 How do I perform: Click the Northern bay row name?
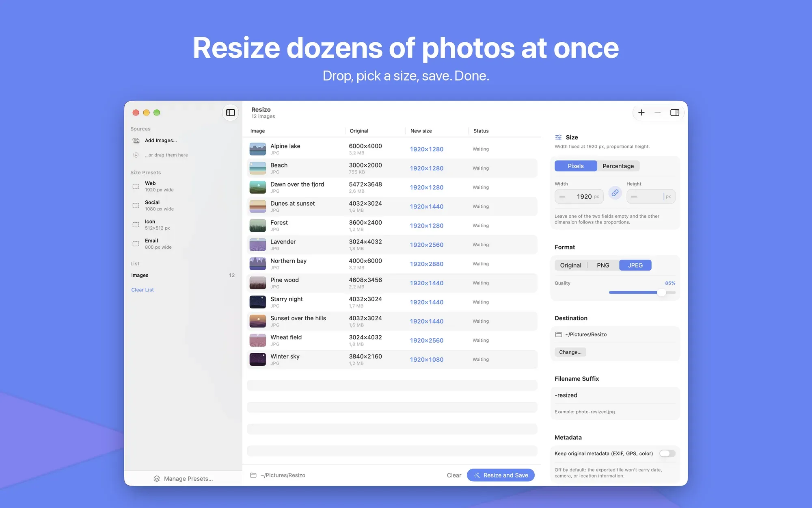[288, 261]
